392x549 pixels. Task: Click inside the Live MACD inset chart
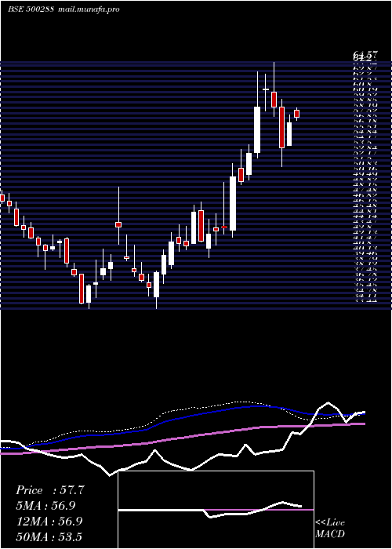(216, 510)
